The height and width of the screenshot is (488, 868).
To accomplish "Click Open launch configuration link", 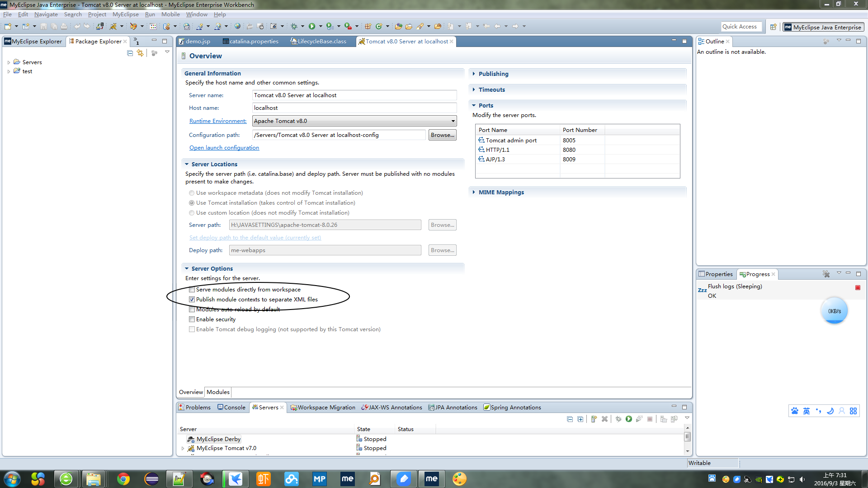I will click(224, 147).
